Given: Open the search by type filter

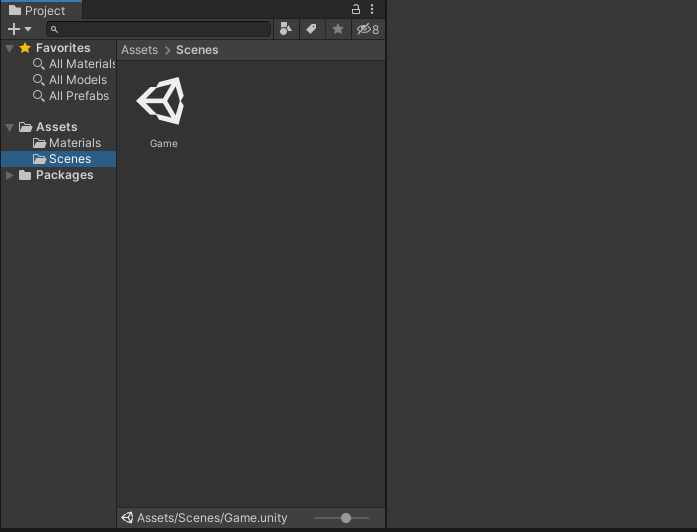Looking at the screenshot, I should (286, 29).
